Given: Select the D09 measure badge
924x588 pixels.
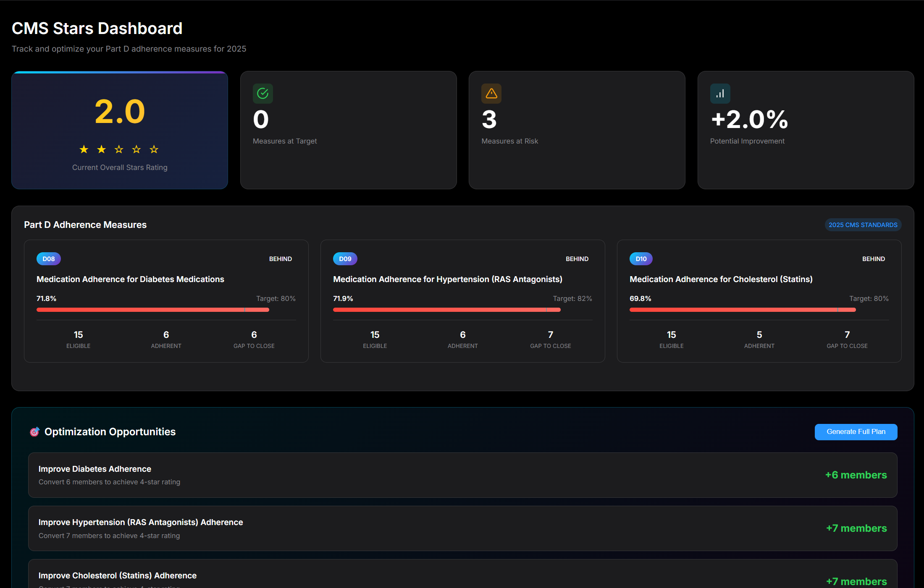Looking at the screenshot, I should (345, 259).
